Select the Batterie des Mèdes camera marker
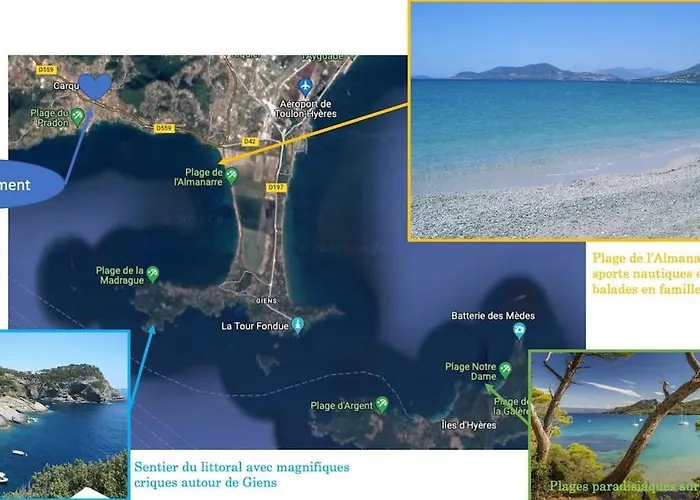This screenshot has height=500, width=700. click(519, 331)
